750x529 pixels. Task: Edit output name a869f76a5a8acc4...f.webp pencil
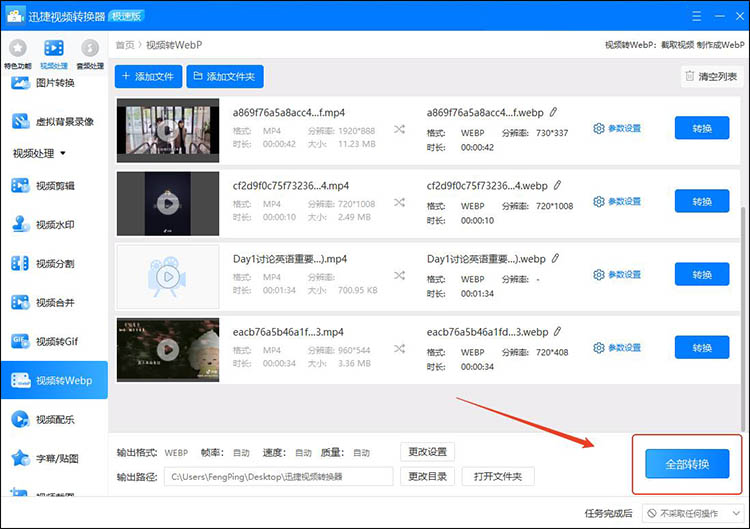(x=553, y=112)
